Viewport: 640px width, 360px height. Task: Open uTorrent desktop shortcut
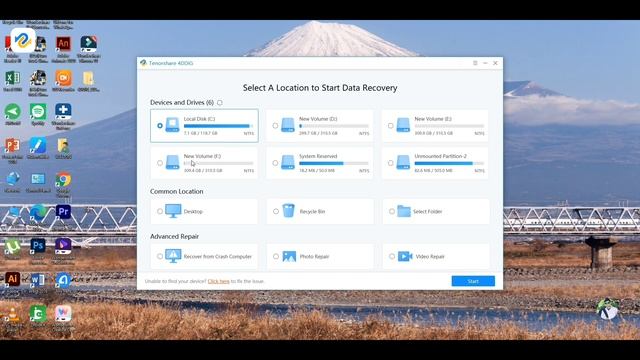pyautogui.click(x=13, y=246)
